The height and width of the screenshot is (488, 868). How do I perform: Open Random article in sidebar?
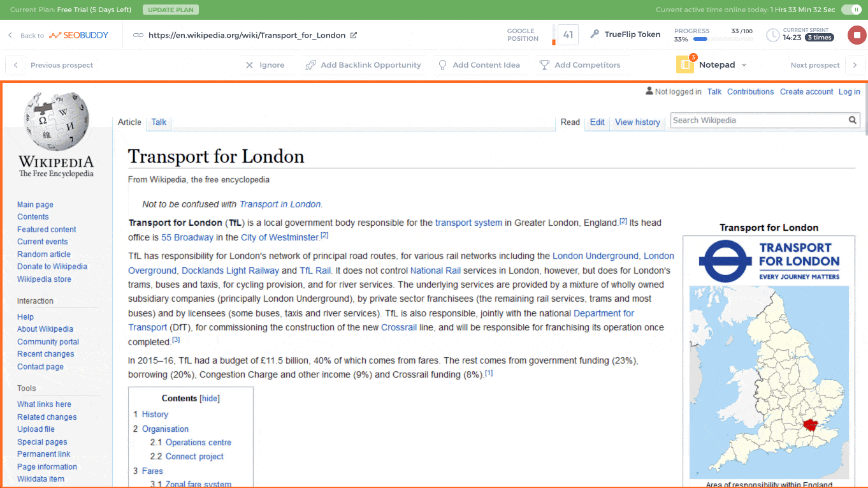coord(44,254)
